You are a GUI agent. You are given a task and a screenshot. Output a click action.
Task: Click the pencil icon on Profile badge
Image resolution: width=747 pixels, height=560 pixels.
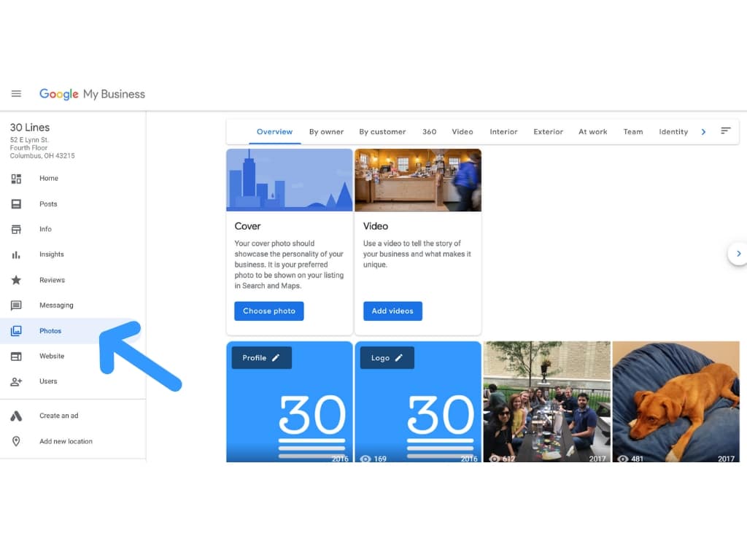[x=275, y=357]
